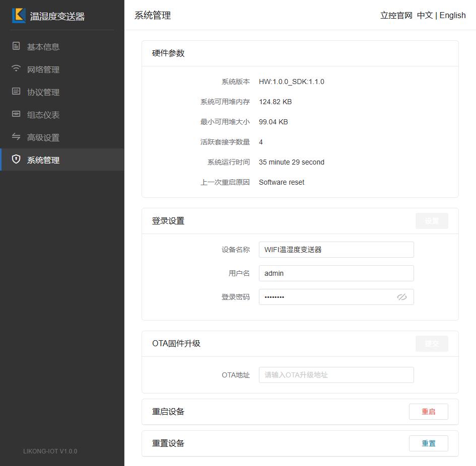Open the 网络管理 menu item
The width and height of the screenshot is (476, 466).
pyautogui.click(x=62, y=69)
